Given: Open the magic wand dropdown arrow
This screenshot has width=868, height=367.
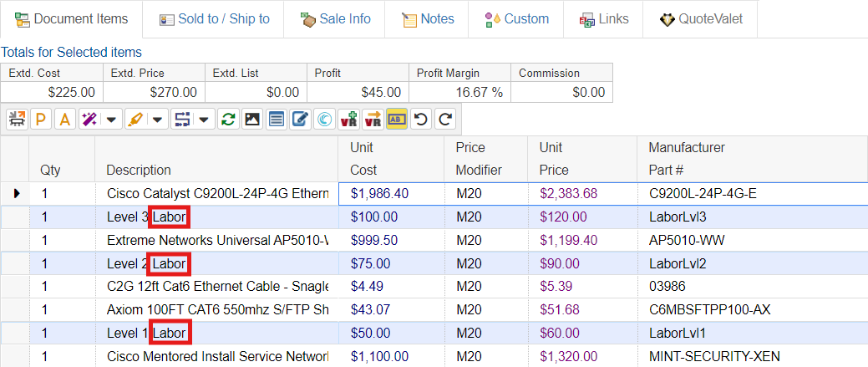Looking at the screenshot, I should click(111, 120).
